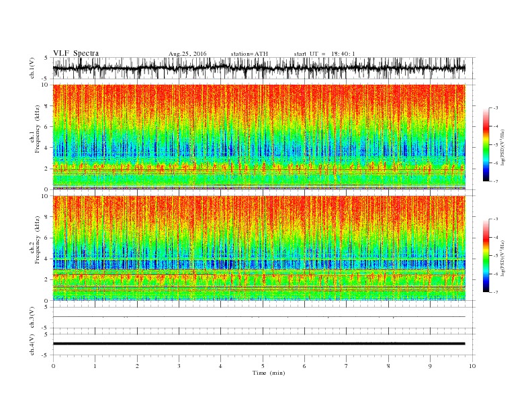
Task: Click the ch.1 frequency tick "8"
Action: coord(47,106)
